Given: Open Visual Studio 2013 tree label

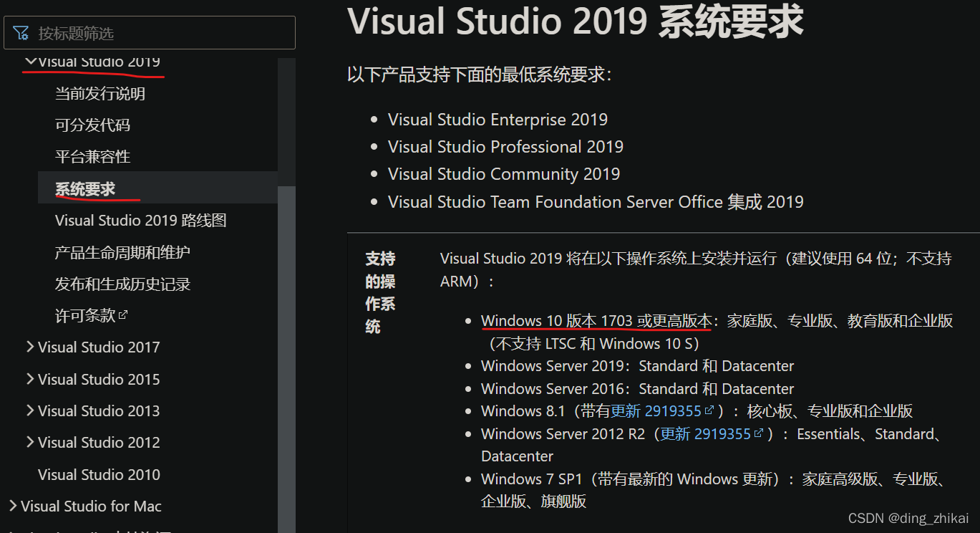Looking at the screenshot, I should pyautogui.click(x=99, y=410).
